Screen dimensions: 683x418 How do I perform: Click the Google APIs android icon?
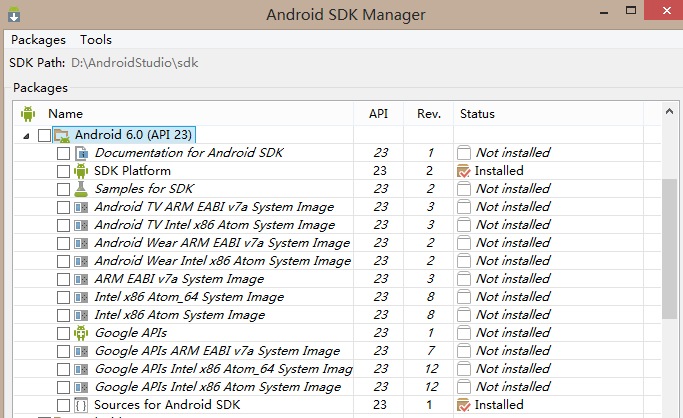(81, 333)
